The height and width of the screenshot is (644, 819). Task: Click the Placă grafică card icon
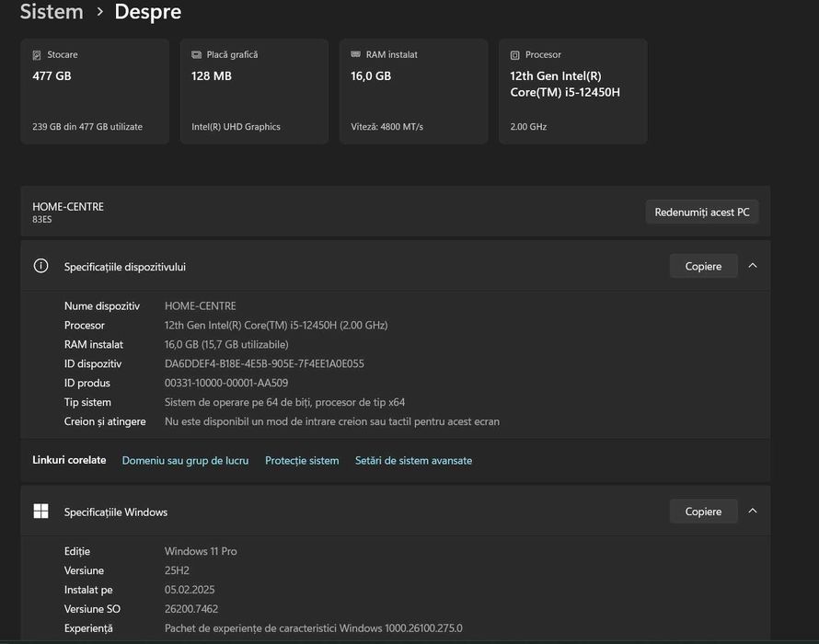tap(196, 55)
